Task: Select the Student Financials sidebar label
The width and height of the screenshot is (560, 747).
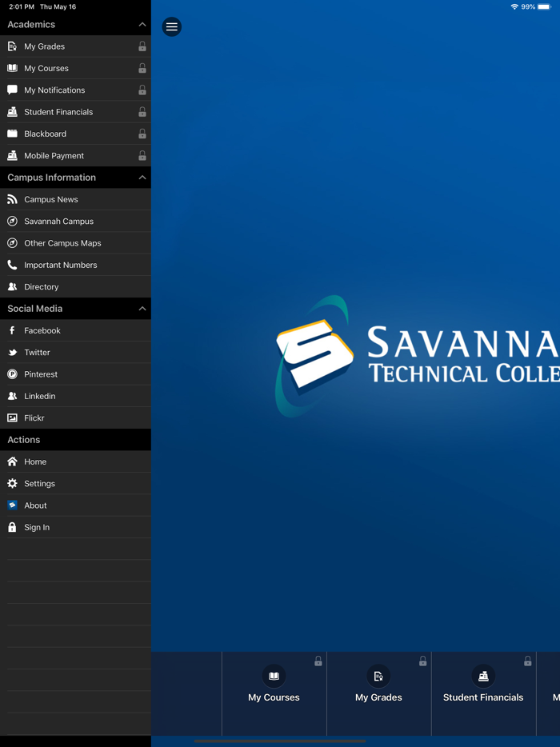Action: coord(58,112)
